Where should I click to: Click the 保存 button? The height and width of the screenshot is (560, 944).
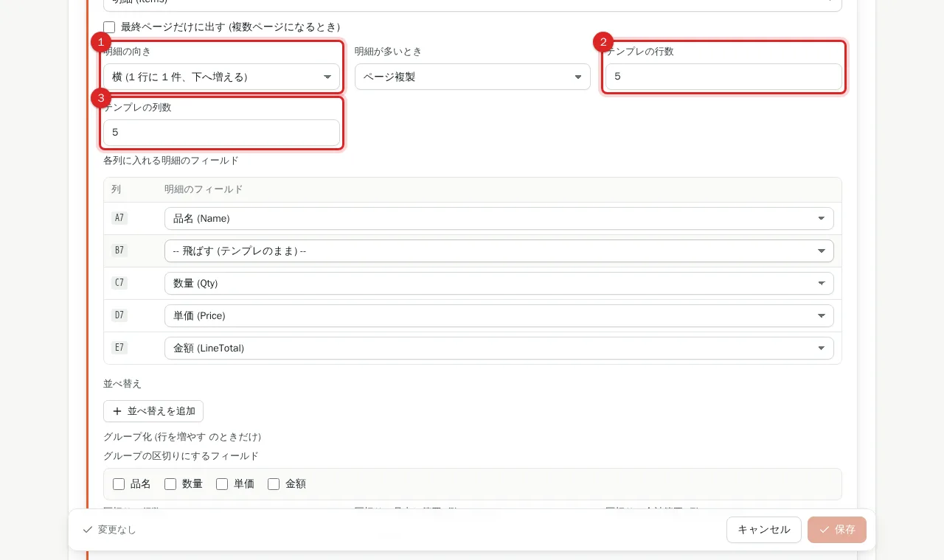click(837, 530)
